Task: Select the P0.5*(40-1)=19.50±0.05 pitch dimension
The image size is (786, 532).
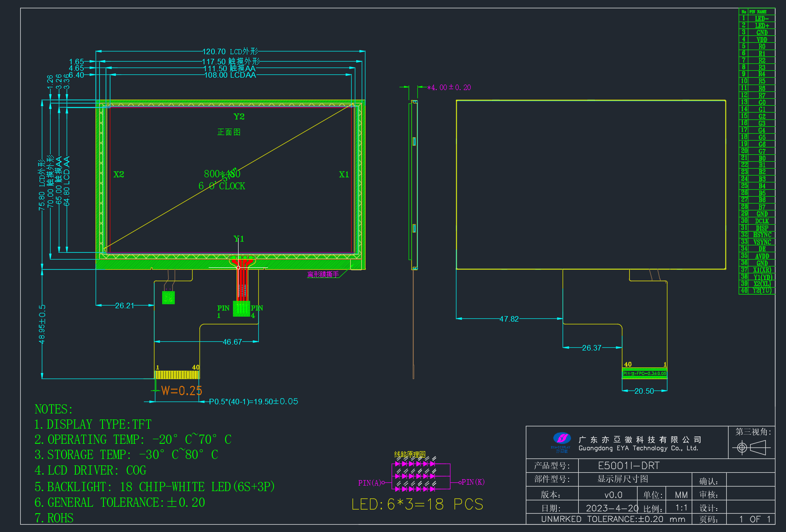Action: coord(254,402)
